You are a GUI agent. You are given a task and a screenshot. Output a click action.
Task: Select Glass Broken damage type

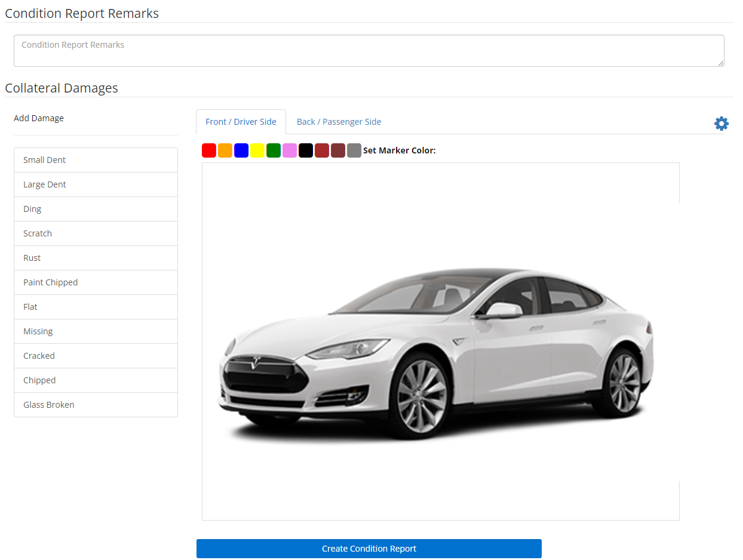[x=96, y=405]
